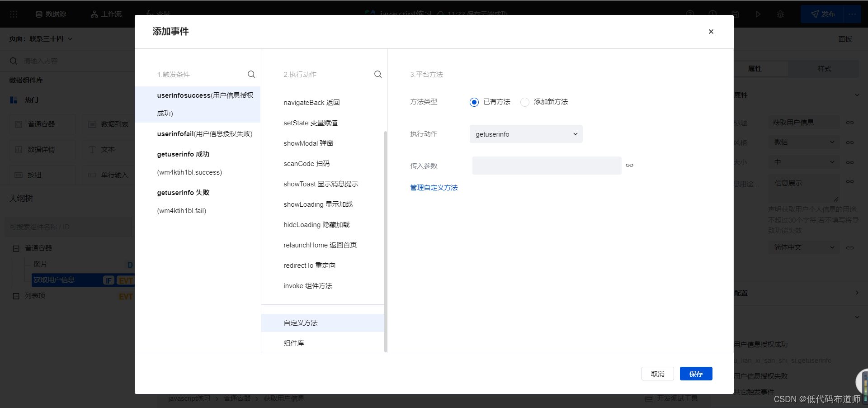Click the search icon in trigger conditions column
The image size is (868, 408).
click(251, 74)
